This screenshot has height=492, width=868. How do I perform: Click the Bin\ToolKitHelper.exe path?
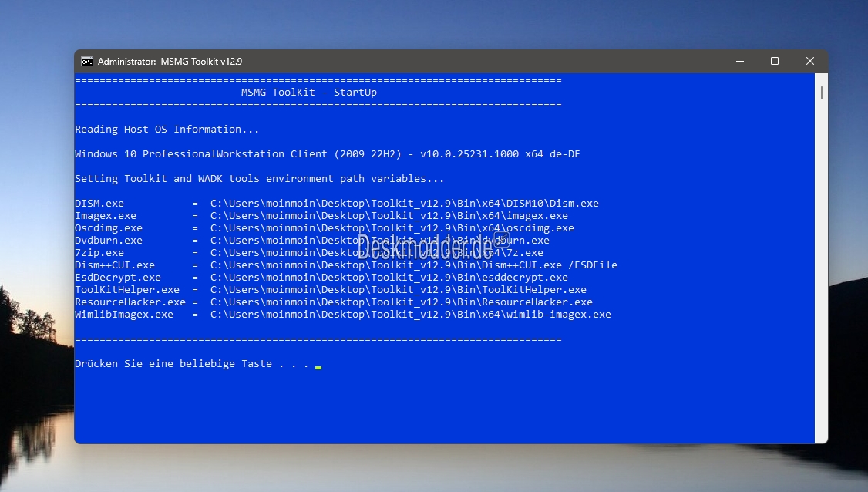[x=398, y=290]
